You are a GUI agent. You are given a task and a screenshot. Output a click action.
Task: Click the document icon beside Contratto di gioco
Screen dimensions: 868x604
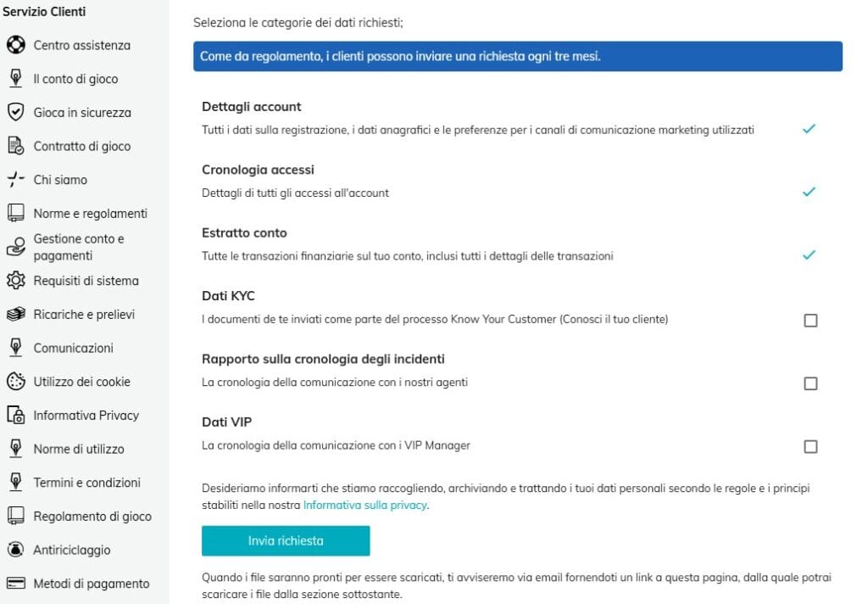point(16,146)
